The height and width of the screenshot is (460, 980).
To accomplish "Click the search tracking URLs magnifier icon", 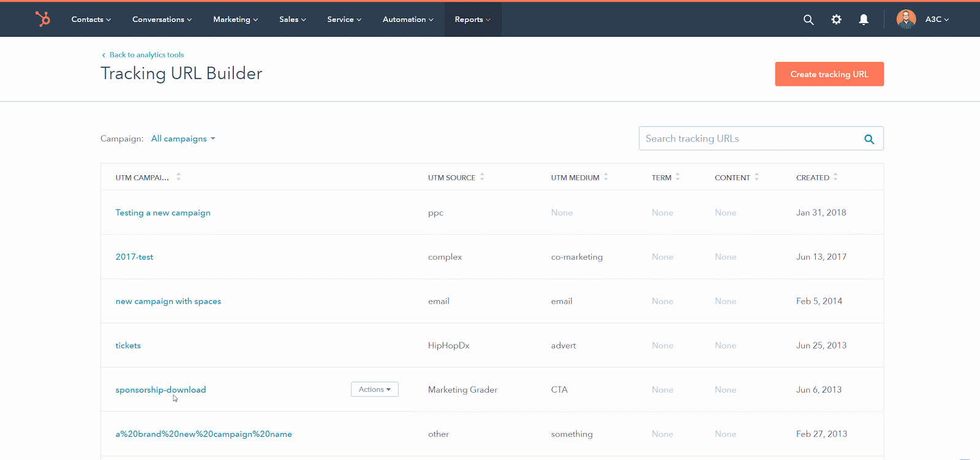I will click(x=869, y=139).
